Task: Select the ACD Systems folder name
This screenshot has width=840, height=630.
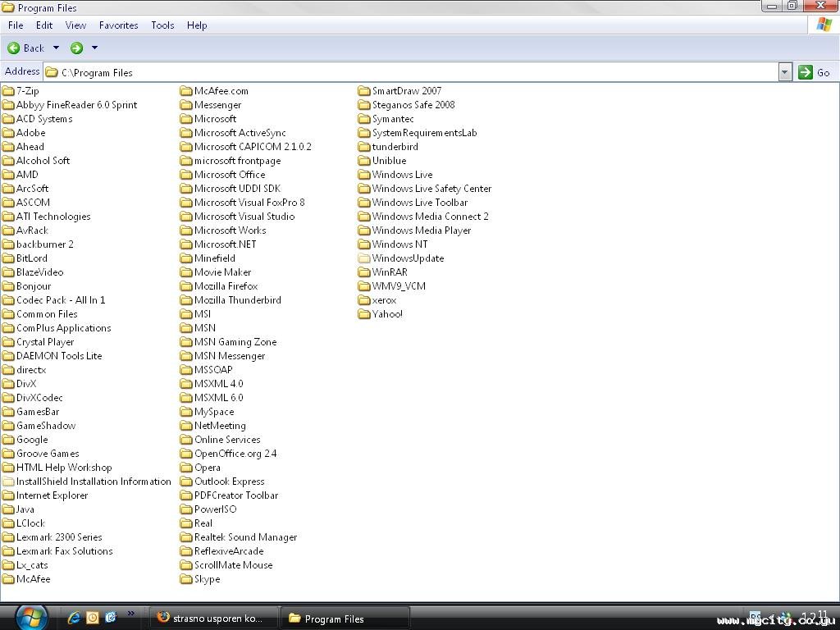Action: (x=44, y=119)
